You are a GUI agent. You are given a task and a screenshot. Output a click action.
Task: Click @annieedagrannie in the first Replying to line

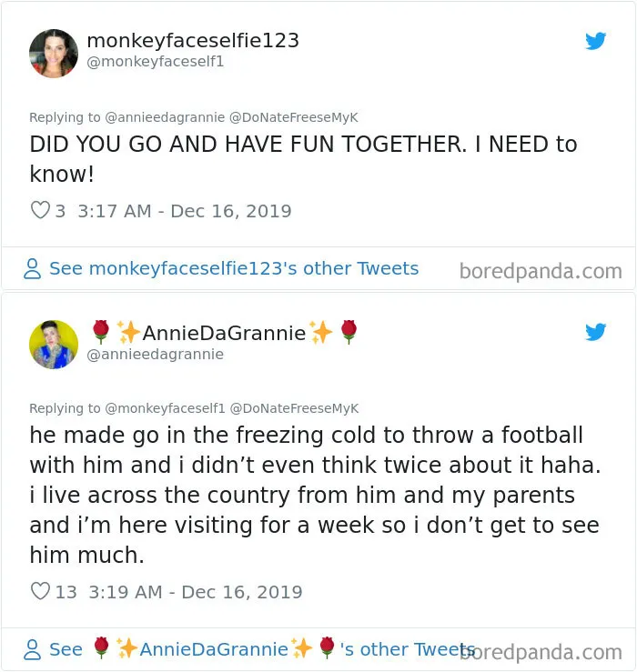(x=165, y=117)
